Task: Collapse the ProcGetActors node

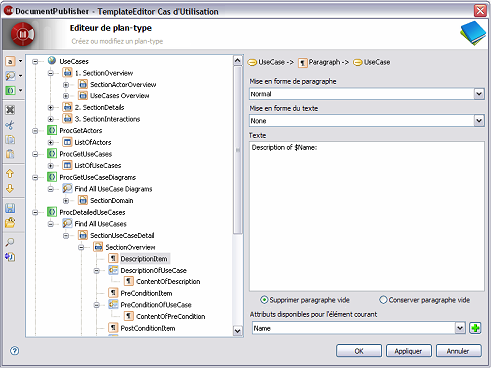Action: (x=35, y=131)
